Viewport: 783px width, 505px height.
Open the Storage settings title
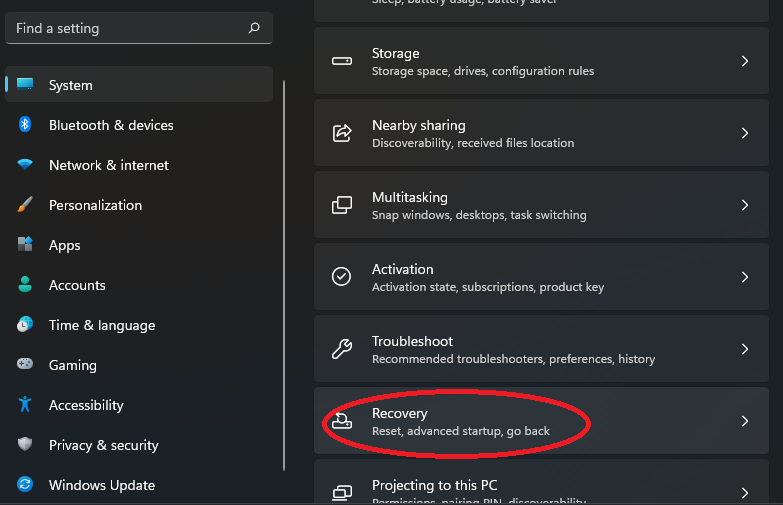point(395,53)
